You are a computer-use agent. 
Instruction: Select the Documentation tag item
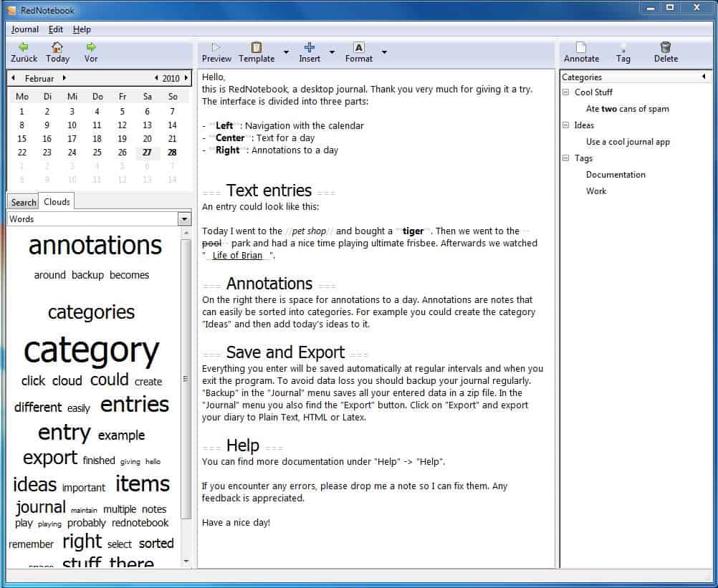616,175
